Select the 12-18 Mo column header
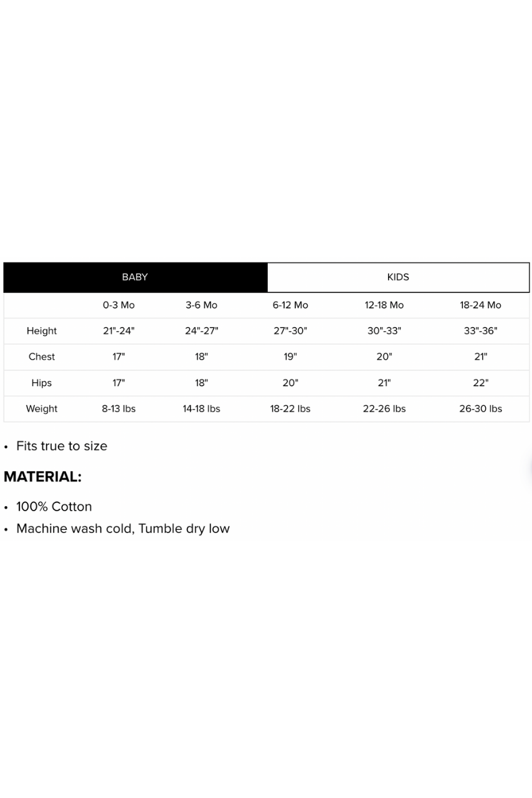532x798 pixels. point(384,305)
